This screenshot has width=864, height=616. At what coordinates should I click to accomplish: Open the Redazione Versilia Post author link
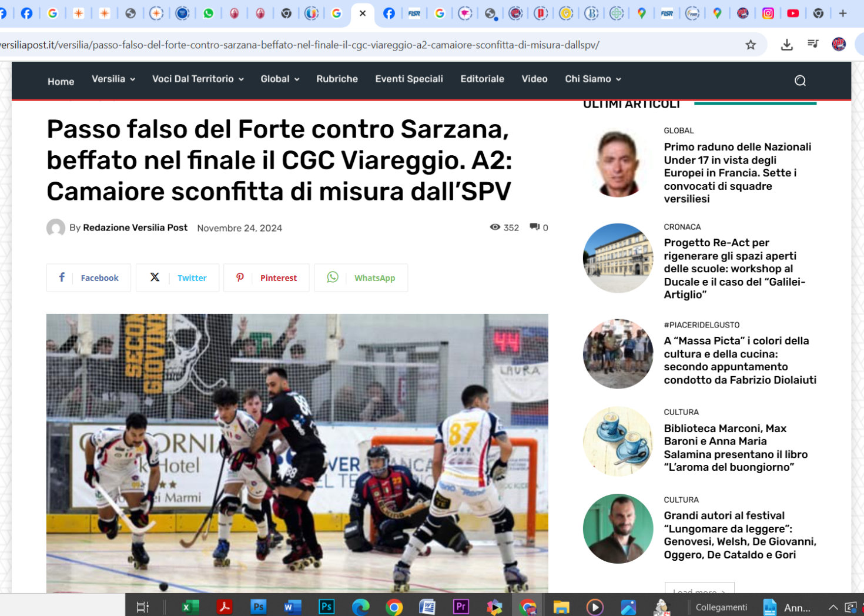click(135, 227)
